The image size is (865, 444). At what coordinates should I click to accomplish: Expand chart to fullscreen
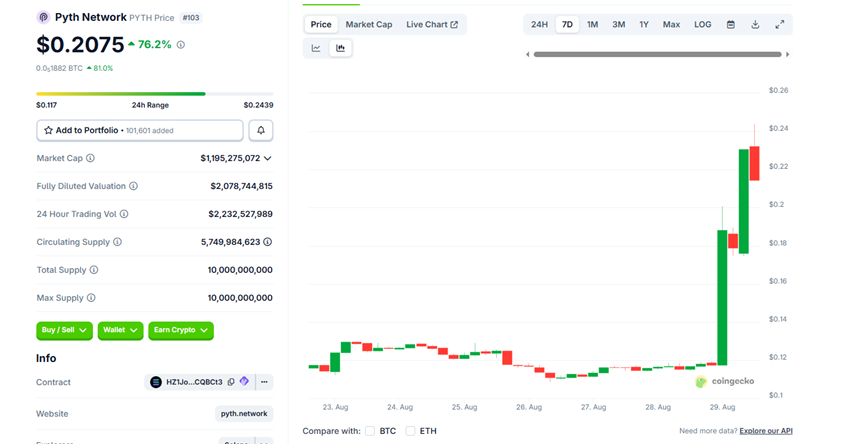(x=779, y=24)
